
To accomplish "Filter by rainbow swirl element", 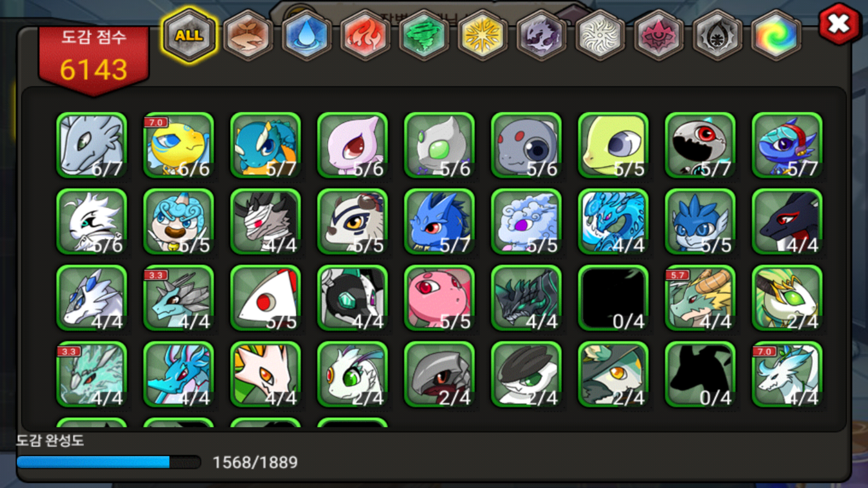I will [x=776, y=35].
